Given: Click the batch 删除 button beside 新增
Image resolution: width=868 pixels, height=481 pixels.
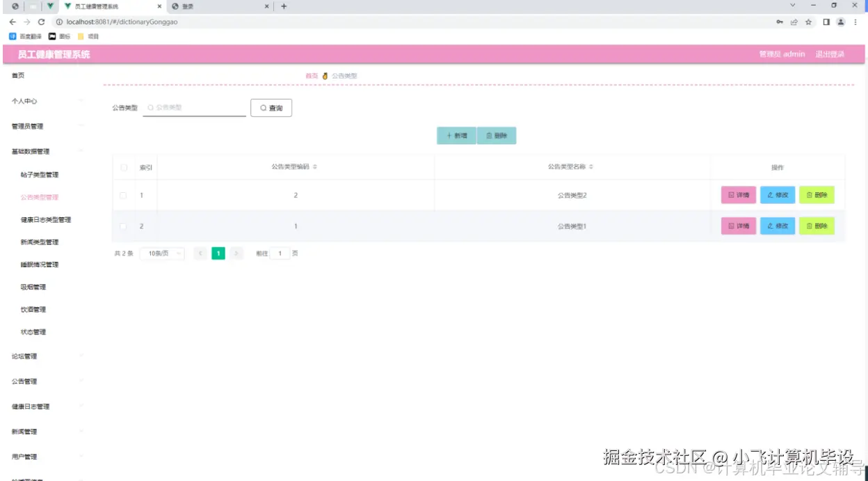Looking at the screenshot, I should coord(497,136).
